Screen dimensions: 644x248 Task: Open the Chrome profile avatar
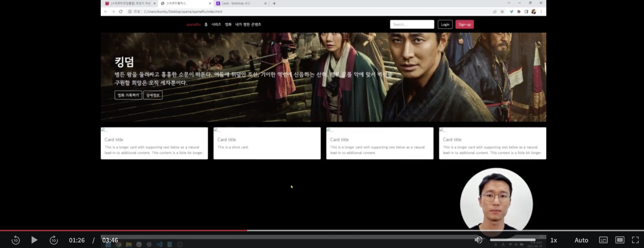(534, 11)
